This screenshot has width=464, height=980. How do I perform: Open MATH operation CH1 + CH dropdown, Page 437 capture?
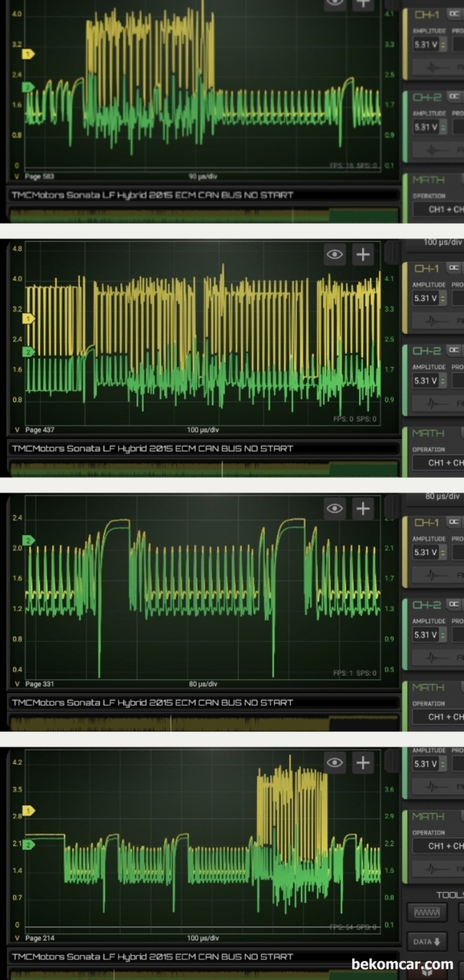pyautogui.click(x=438, y=463)
